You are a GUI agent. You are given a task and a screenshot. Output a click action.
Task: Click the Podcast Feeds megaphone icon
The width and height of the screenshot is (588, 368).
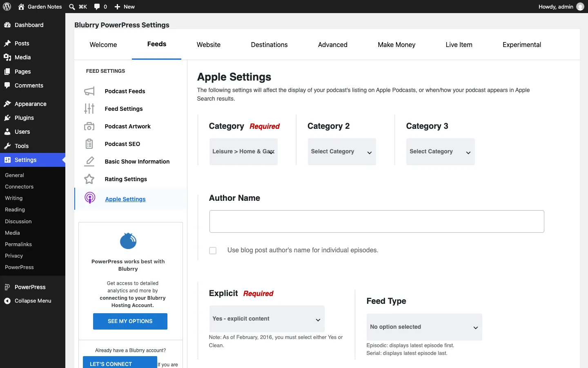click(x=89, y=91)
